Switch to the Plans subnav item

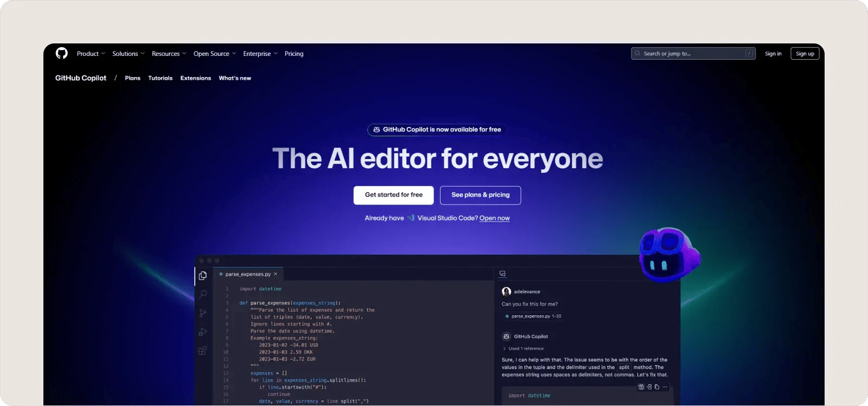pyautogui.click(x=132, y=78)
